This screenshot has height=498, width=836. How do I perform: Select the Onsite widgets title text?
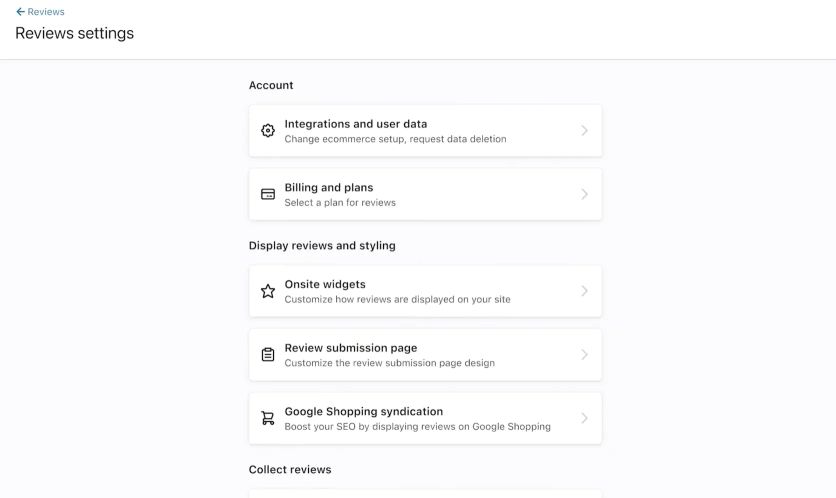pos(325,284)
